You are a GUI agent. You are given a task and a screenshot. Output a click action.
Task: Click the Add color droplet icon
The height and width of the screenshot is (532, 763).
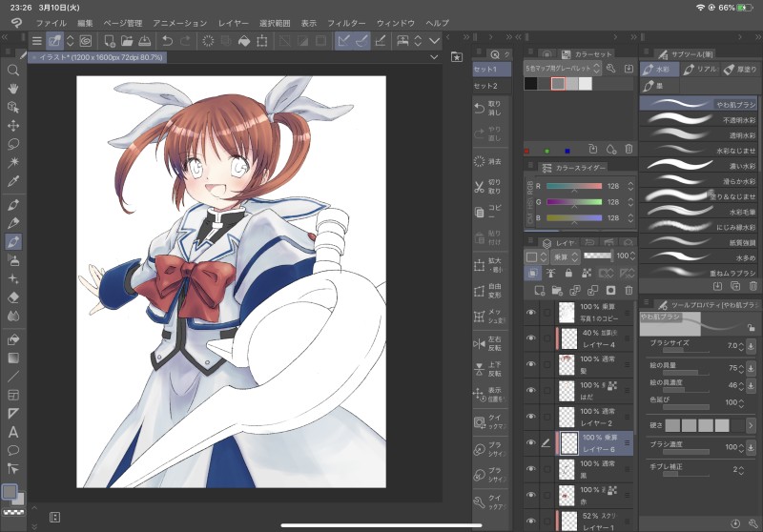tap(610, 149)
